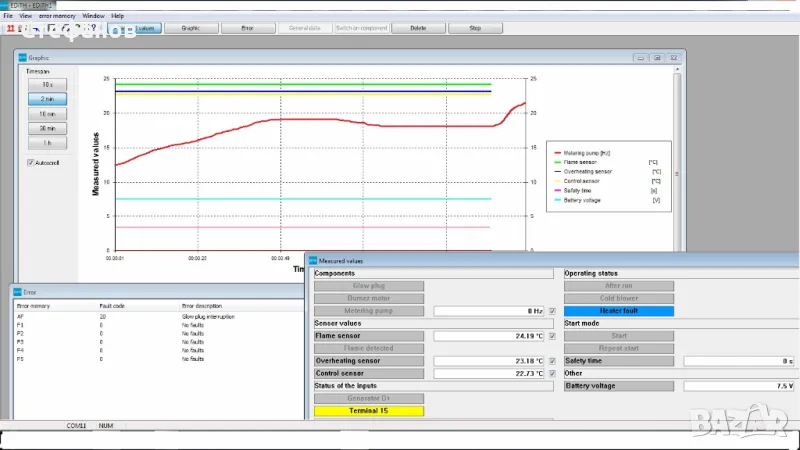This screenshot has height=450, width=800.
Task: Restore the Graphic window with its middle title button
Action: tap(658, 58)
